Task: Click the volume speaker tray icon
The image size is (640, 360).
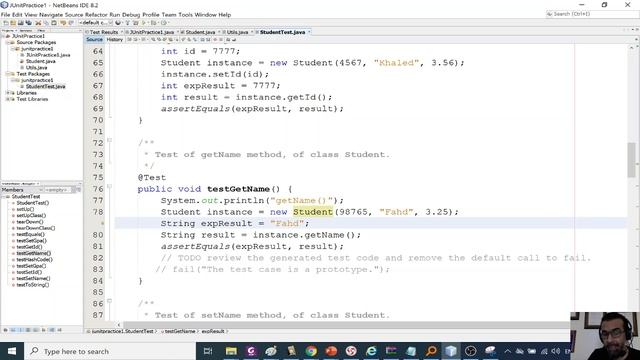Action: (556, 351)
